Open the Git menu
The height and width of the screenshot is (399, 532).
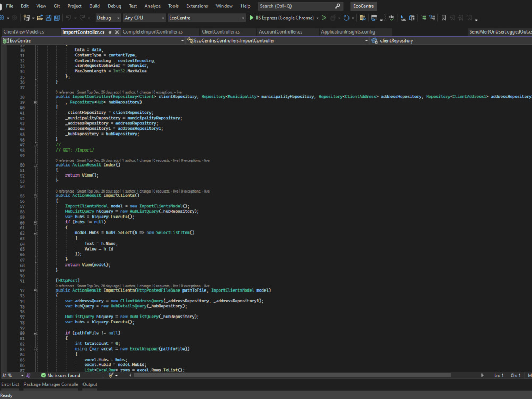click(x=57, y=6)
